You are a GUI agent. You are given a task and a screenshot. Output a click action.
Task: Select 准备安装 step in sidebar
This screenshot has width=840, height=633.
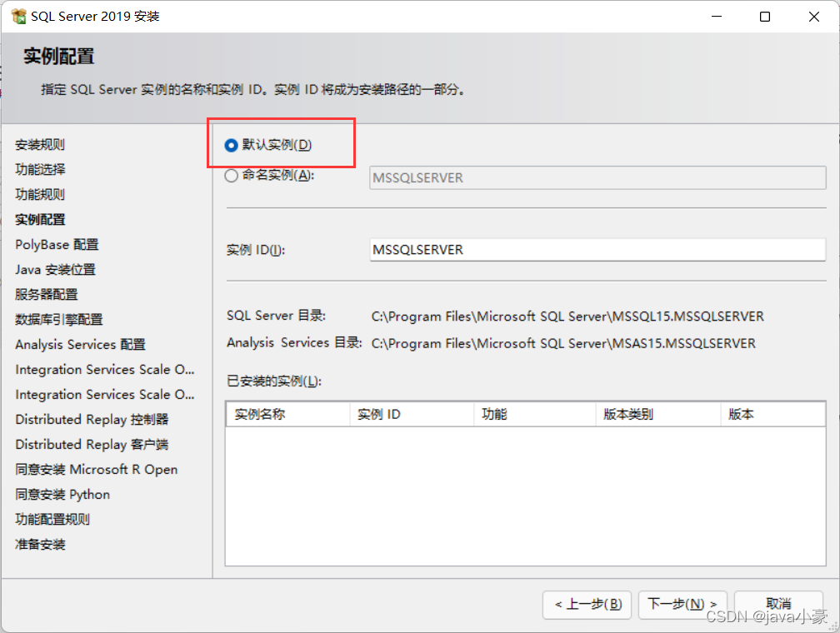pyautogui.click(x=40, y=545)
